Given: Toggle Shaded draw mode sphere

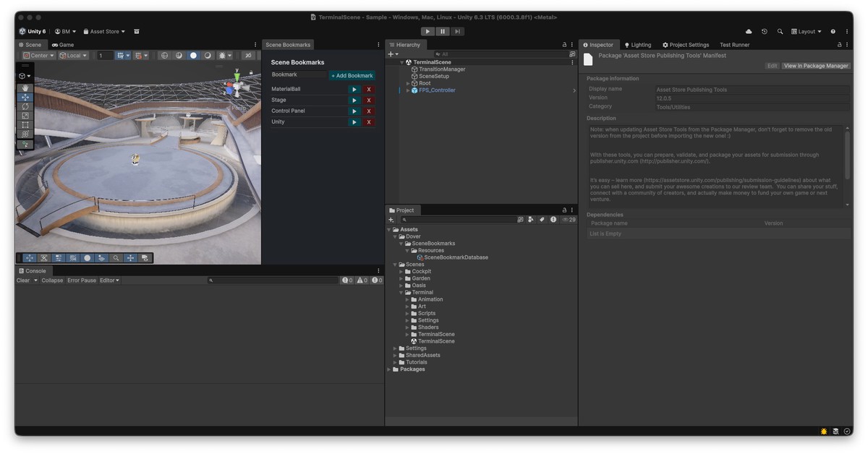Looking at the screenshot, I should 193,56.
